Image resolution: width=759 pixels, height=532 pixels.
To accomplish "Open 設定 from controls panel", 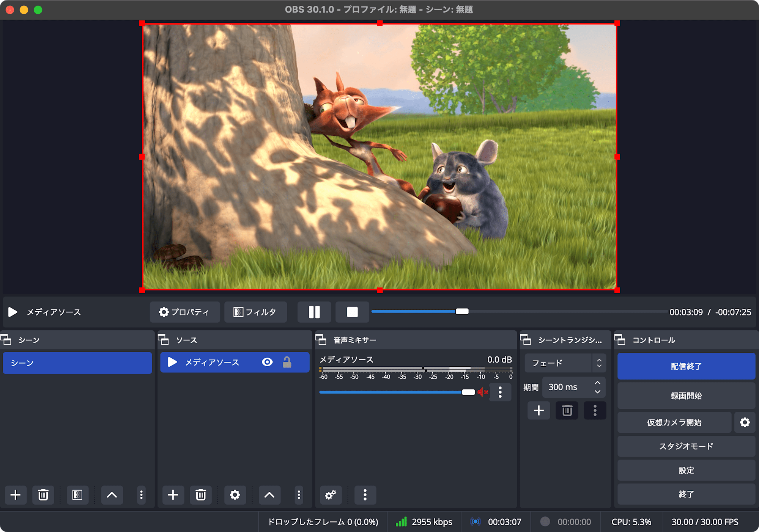I will pos(686,470).
